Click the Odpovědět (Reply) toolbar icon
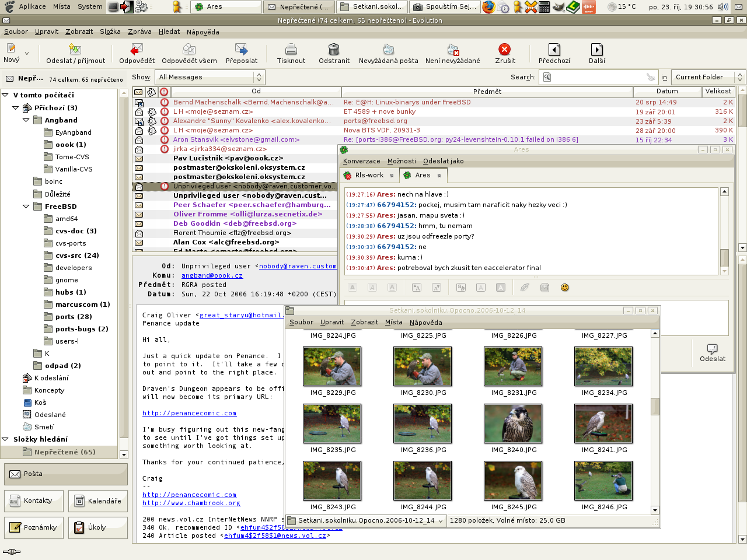This screenshot has height=560, width=747. tap(137, 50)
